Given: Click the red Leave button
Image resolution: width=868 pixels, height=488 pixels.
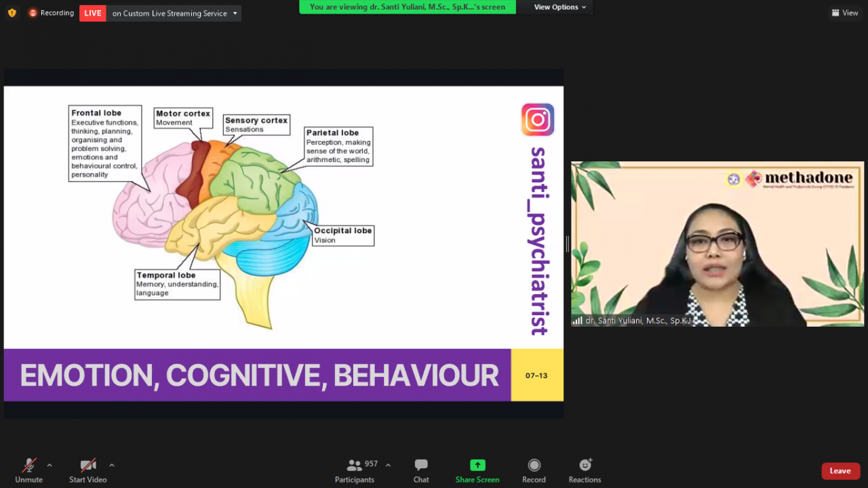Looking at the screenshot, I should [840, 471].
